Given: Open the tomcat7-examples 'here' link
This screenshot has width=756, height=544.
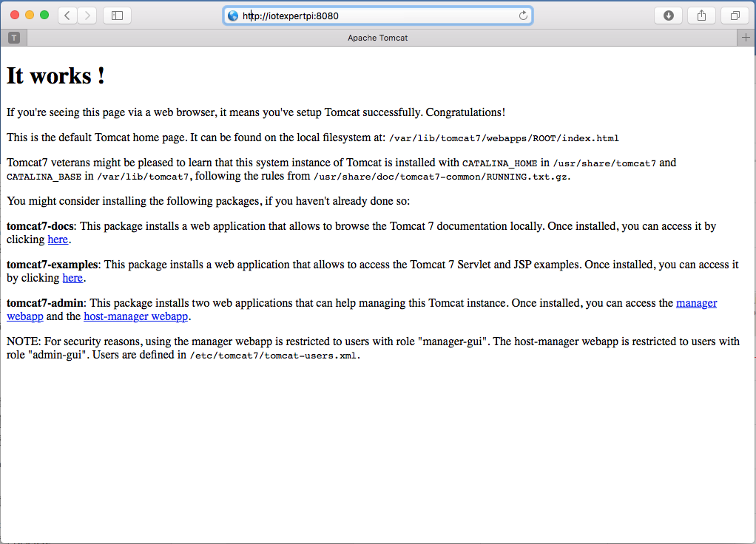Looking at the screenshot, I should pos(72,278).
